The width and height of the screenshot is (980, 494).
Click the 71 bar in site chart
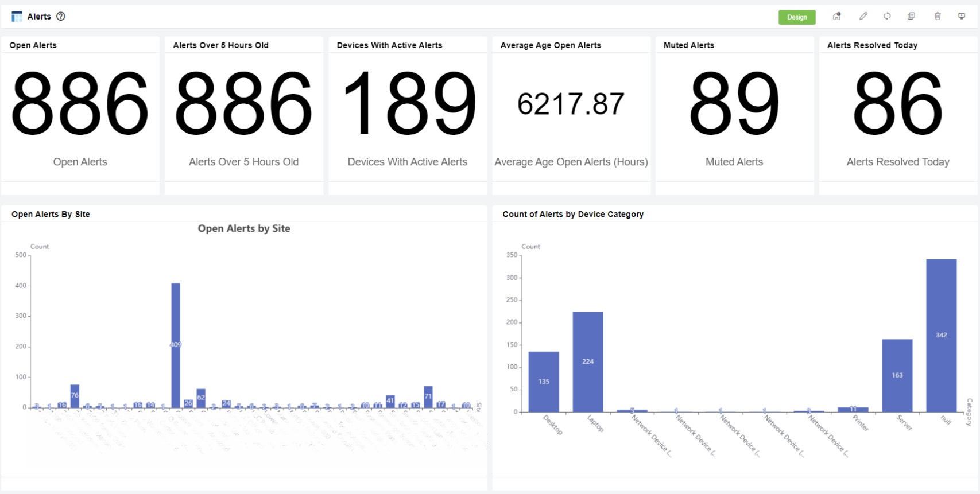pyautogui.click(x=428, y=396)
